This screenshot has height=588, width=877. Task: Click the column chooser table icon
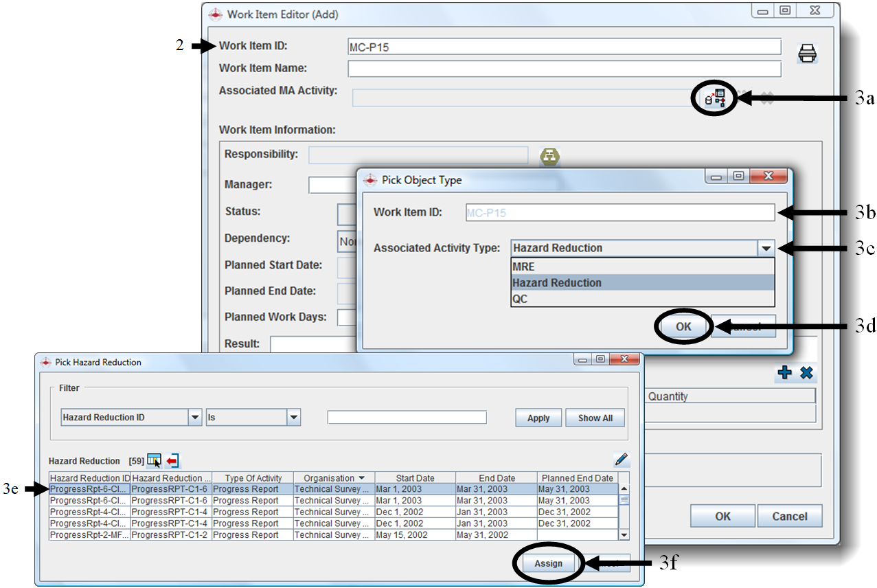(154, 460)
